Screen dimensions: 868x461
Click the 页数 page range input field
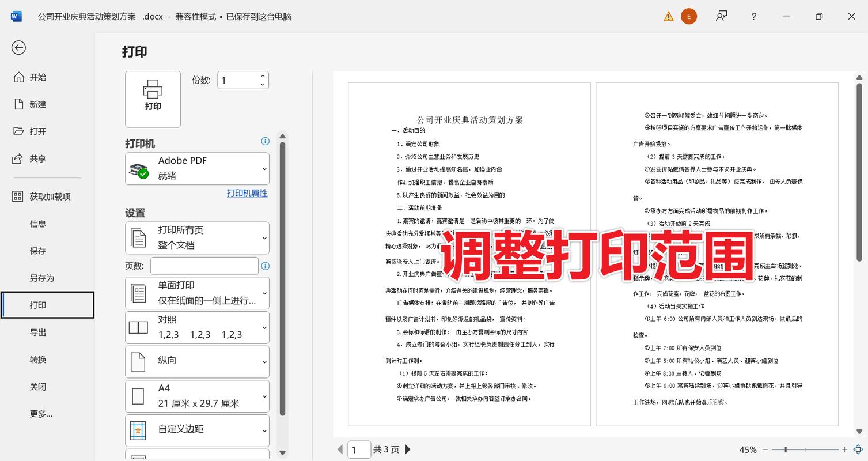click(x=204, y=266)
